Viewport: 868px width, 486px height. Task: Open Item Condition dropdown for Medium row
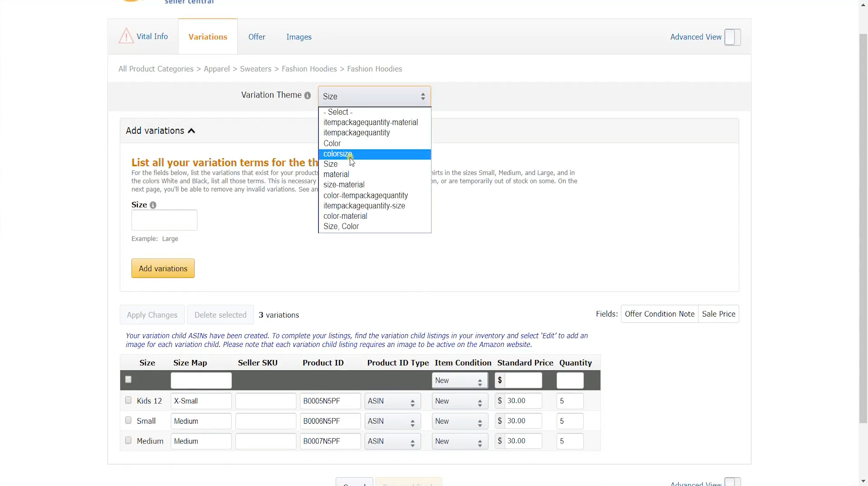[x=460, y=441]
